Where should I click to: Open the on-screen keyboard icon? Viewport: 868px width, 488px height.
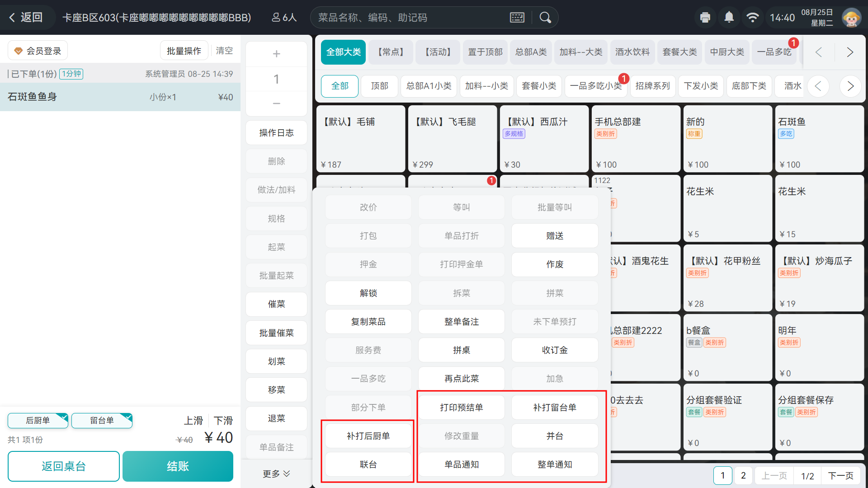[517, 18]
